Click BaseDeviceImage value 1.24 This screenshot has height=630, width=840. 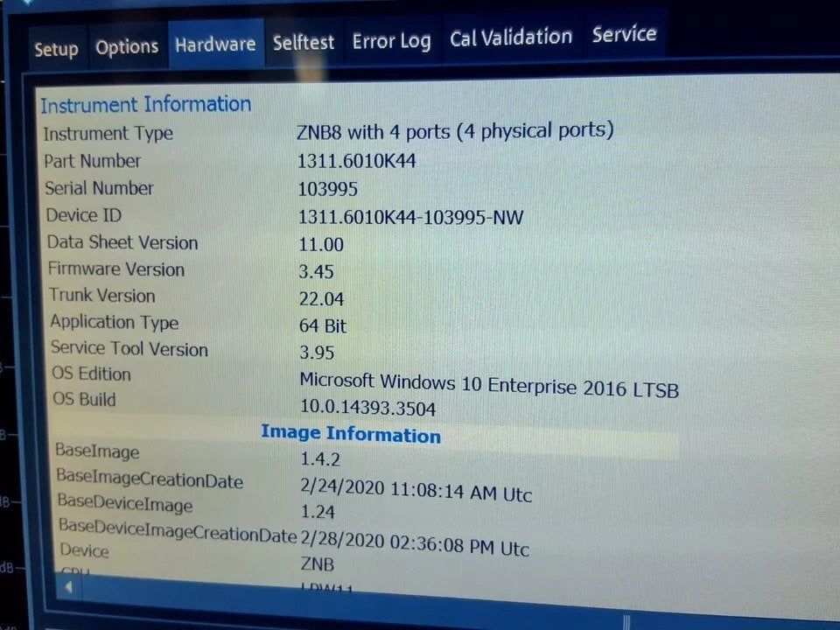tap(318, 511)
